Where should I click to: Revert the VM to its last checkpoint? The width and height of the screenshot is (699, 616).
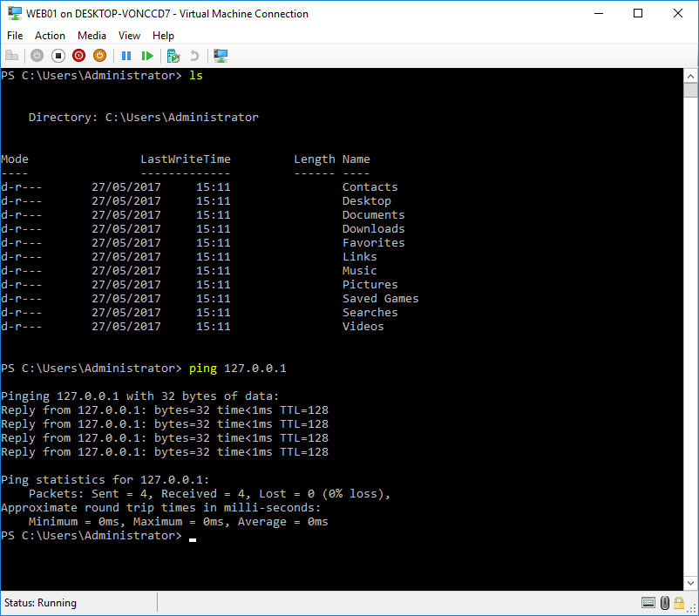coord(195,55)
